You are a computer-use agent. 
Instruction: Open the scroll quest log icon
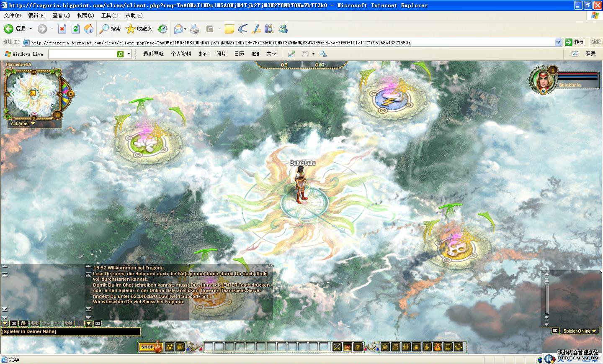[x=396, y=347]
